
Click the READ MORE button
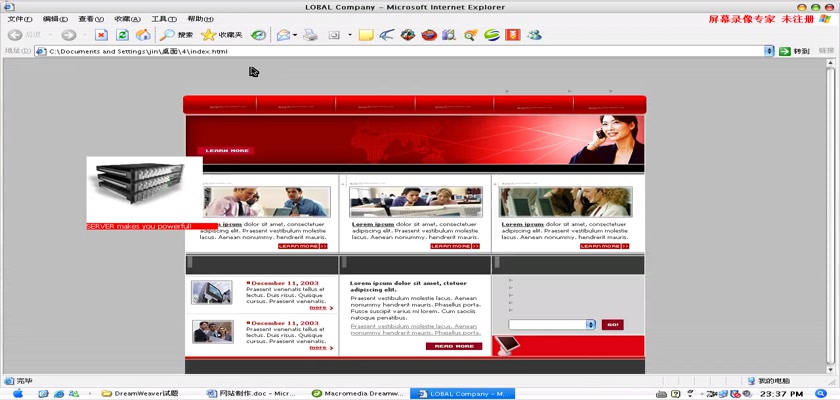coord(454,346)
